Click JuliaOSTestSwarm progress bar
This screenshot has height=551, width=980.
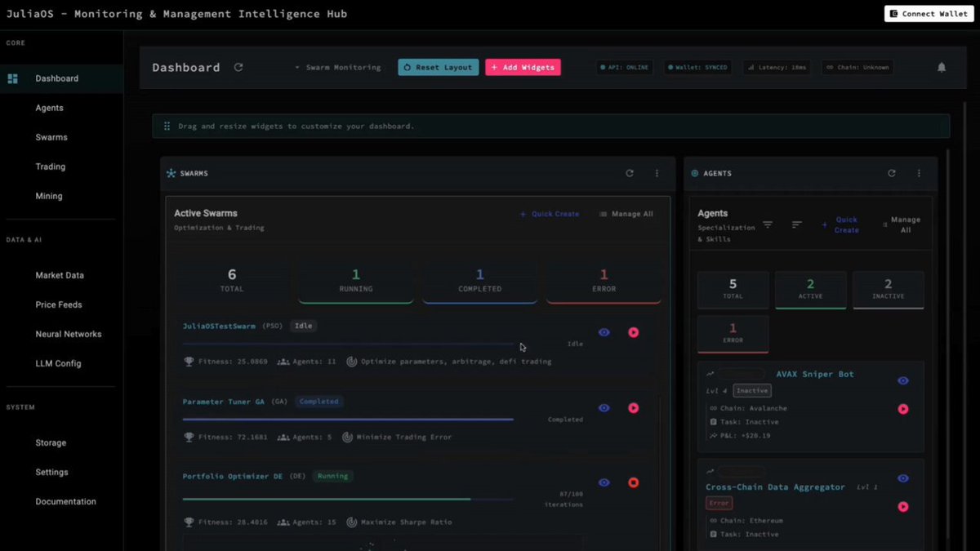348,344
